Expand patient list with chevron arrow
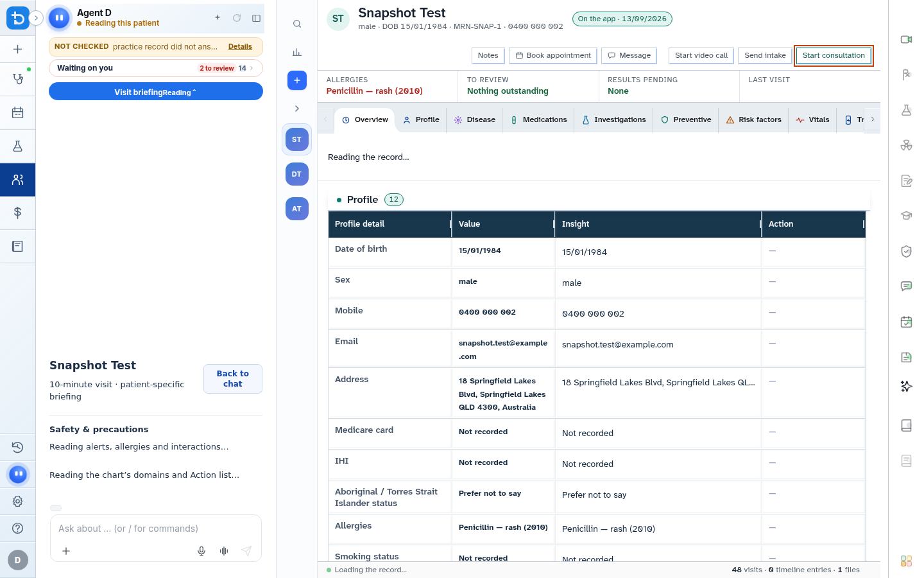This screenshot has width=924, height=578. (296, 109)
